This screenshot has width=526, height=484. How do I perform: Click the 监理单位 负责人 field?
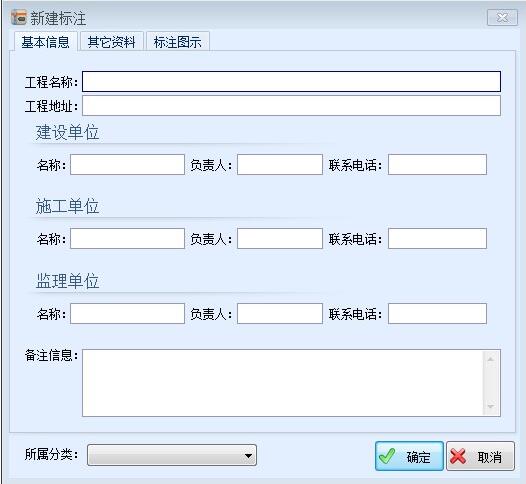(x=280, y=314)
